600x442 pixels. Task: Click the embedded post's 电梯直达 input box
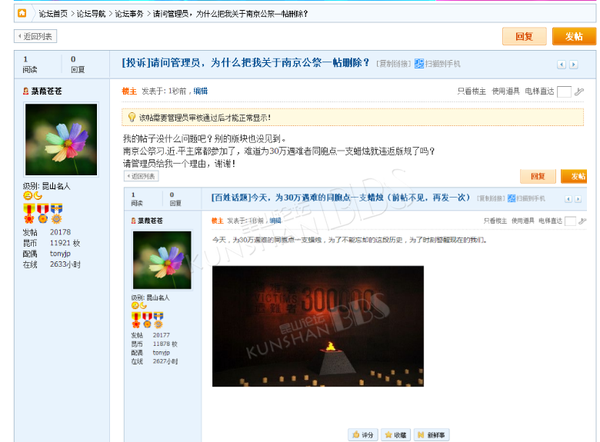click(570, 221)
